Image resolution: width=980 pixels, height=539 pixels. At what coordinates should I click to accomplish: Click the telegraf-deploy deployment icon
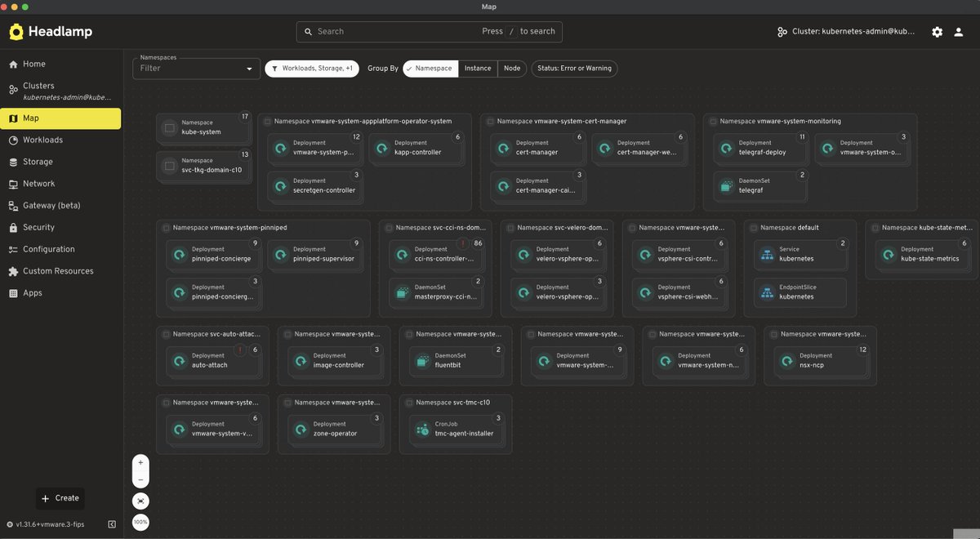point(726,148)
